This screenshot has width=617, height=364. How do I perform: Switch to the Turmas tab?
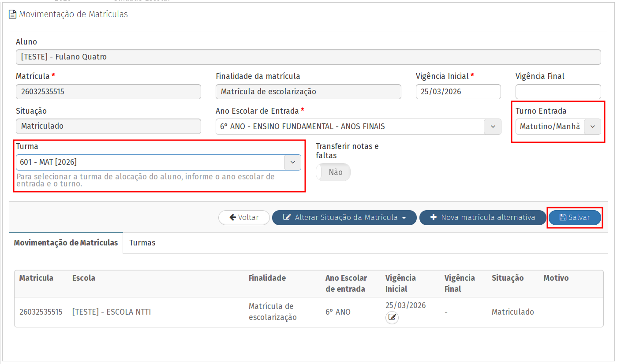point(142,243)
